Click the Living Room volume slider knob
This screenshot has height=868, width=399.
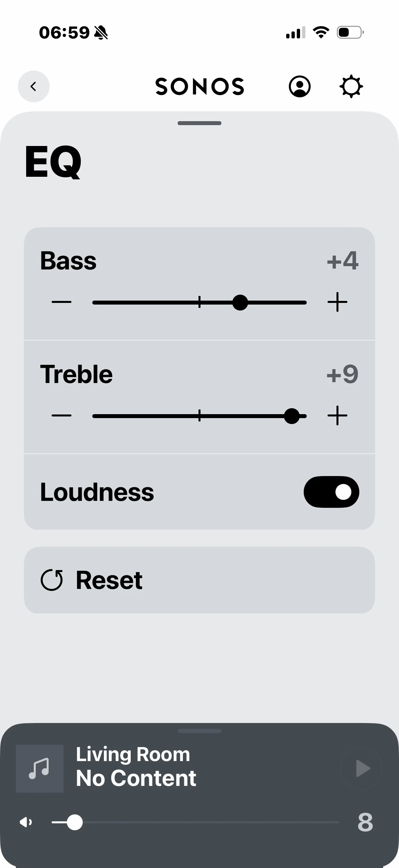click(75, 822)
